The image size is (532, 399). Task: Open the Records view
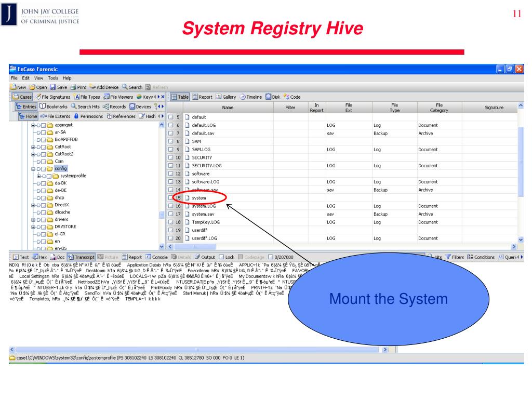point(114,107)
